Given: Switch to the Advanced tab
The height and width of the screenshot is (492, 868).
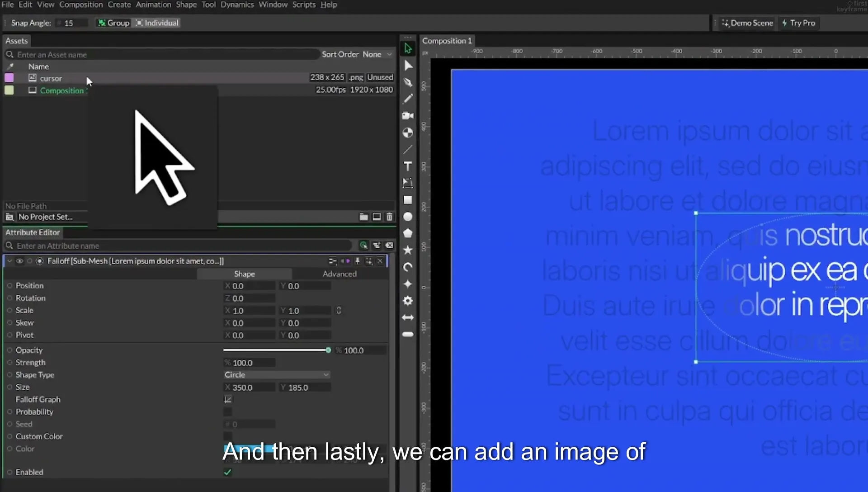Looking at the screenshot, I should [x=340, y=274].
